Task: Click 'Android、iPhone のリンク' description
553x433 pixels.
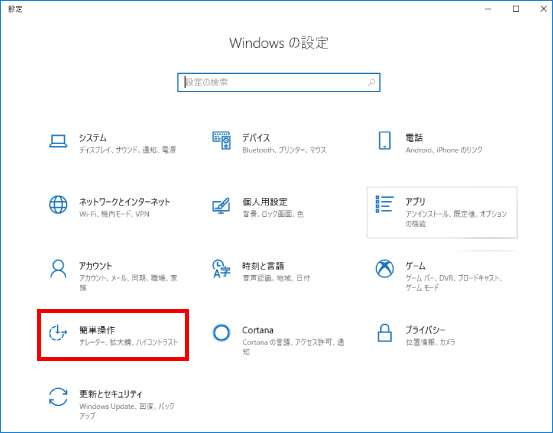Action: [444, 150]
